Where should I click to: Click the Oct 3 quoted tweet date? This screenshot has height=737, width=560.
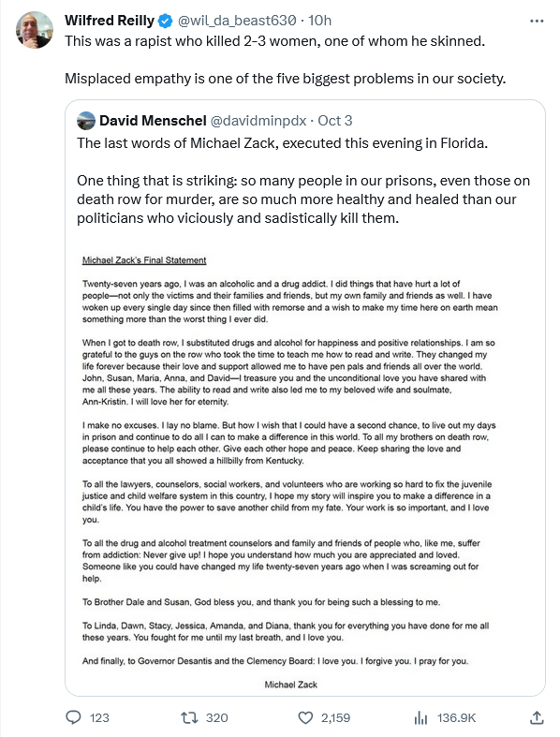tap(334, 121)
